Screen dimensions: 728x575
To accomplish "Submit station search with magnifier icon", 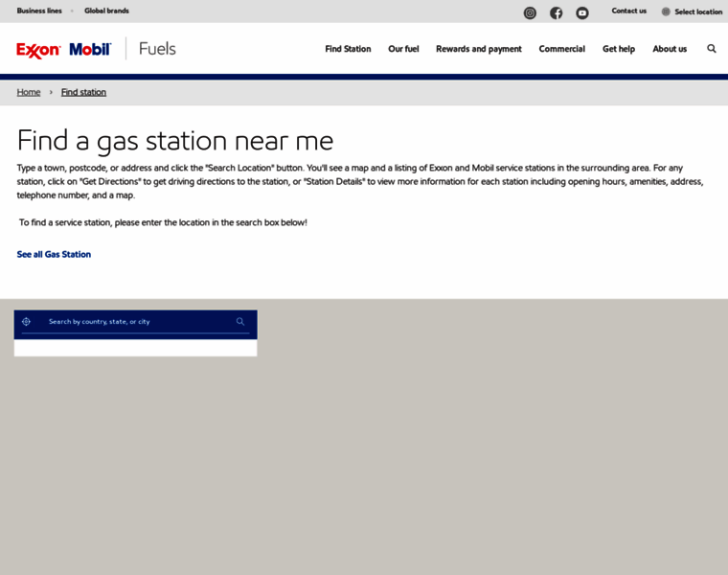I will pos(240,321).
